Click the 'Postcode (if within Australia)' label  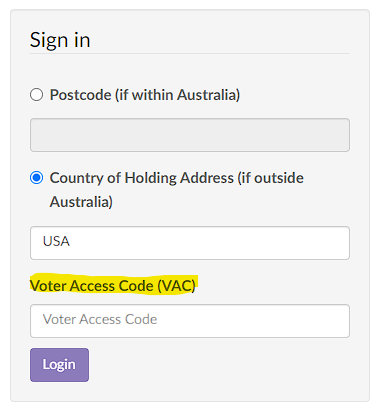tap(145, 95)
